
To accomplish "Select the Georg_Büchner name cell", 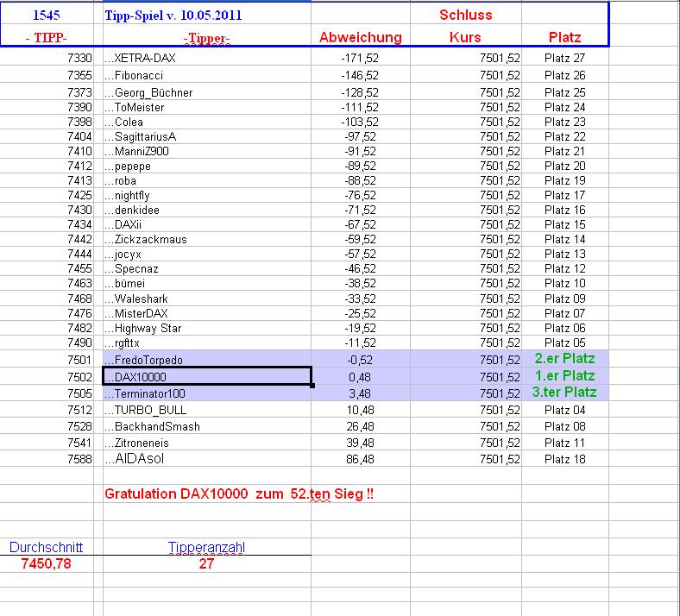I will [207, 92].
